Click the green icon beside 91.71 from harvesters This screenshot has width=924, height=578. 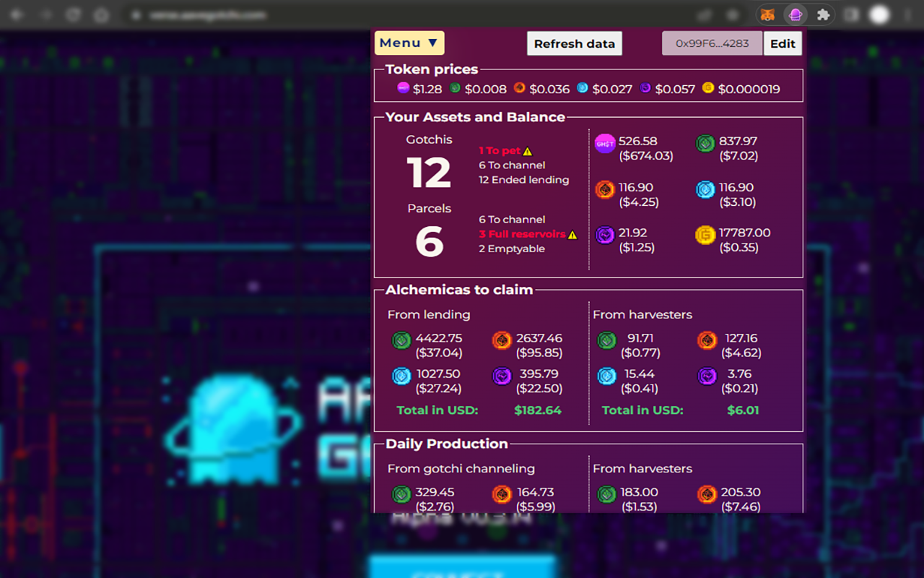coord(607,340)
